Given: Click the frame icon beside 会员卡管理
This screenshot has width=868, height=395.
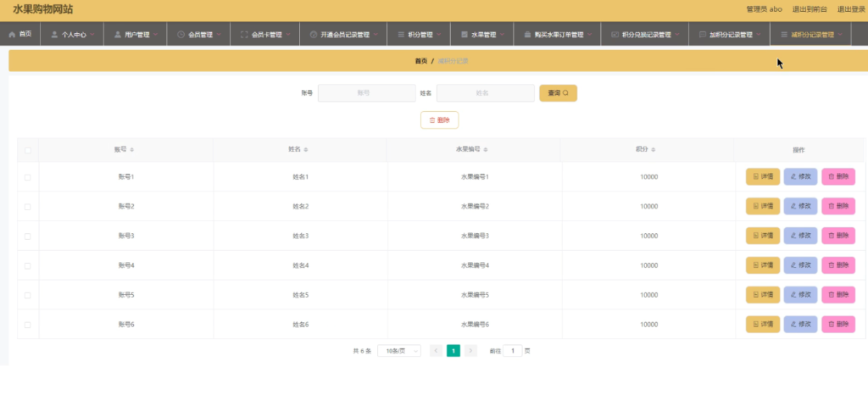Looking at the screenshot, I should pyautogui.click(x=244, y=34).
